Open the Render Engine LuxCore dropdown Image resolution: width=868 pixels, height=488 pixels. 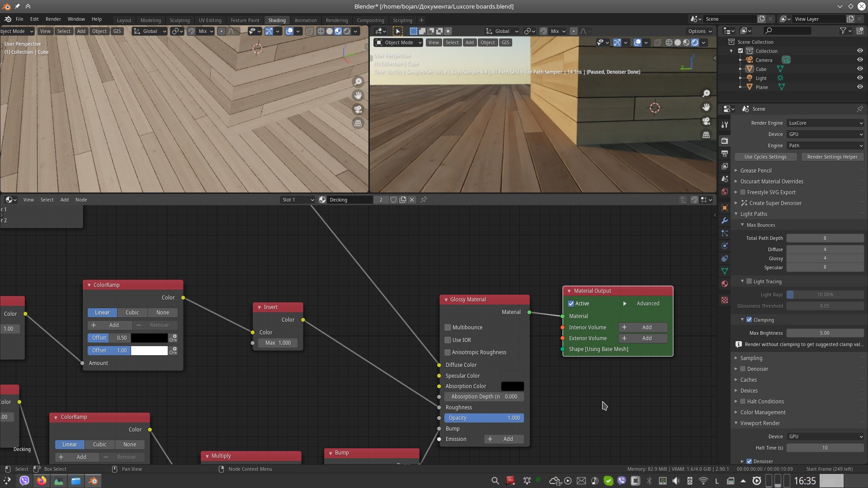click(x=825, y=123)
